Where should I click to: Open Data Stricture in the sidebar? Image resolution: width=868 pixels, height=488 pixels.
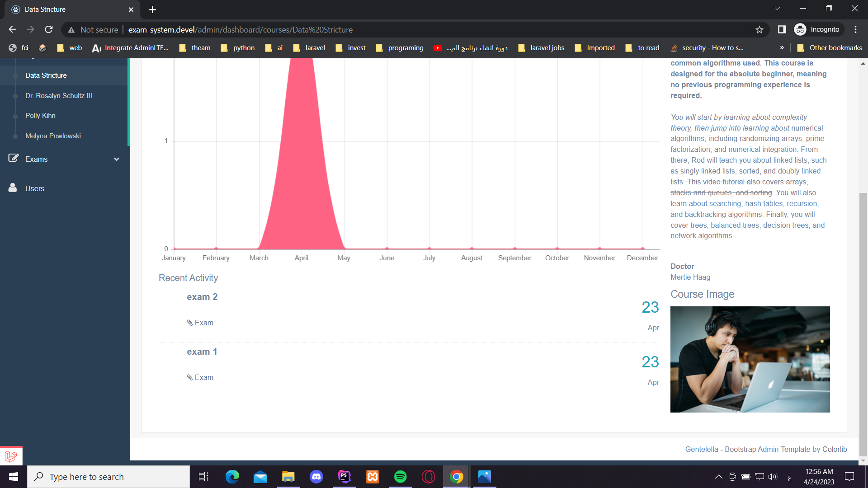[x=46, y=75]
